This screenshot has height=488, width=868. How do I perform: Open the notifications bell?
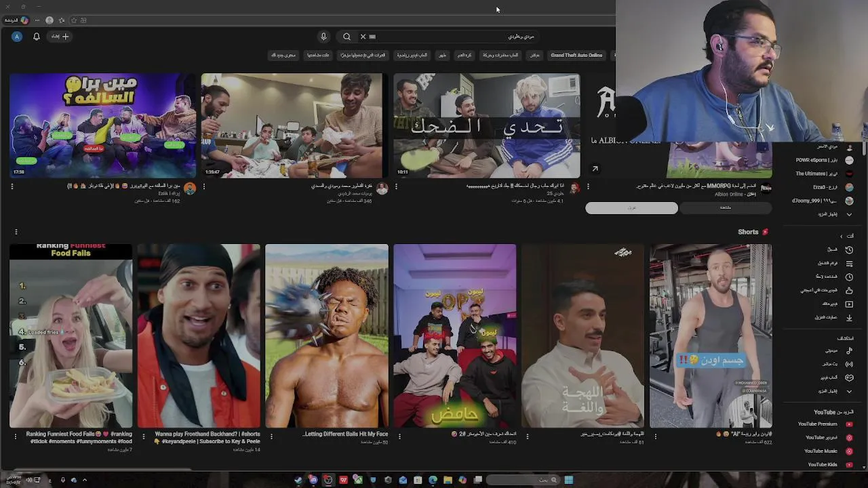tap(37, 37)
